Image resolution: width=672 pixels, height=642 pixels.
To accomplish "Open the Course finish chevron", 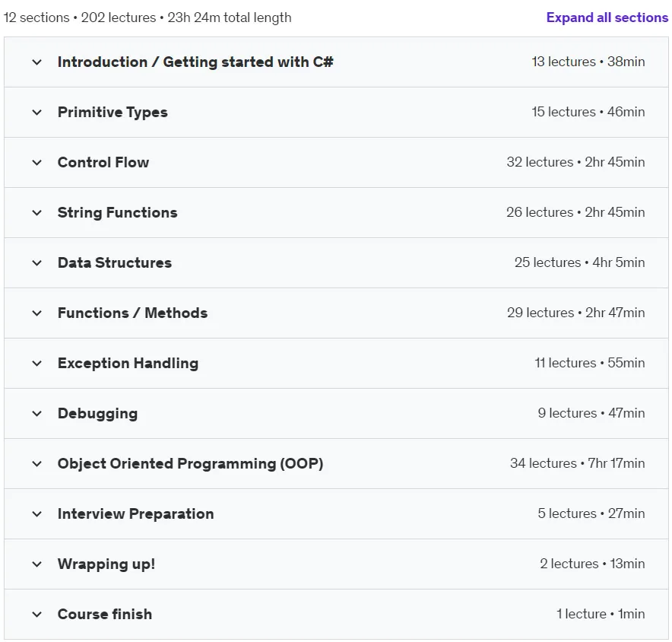I will click(x=36, y=614).
